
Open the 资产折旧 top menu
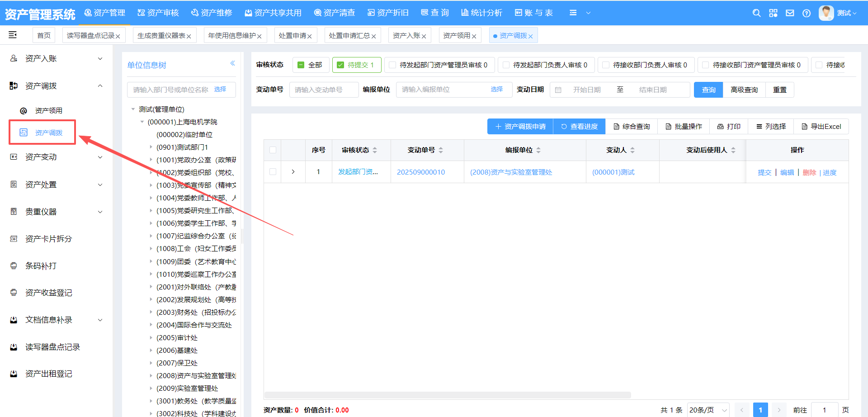[388, 13]
